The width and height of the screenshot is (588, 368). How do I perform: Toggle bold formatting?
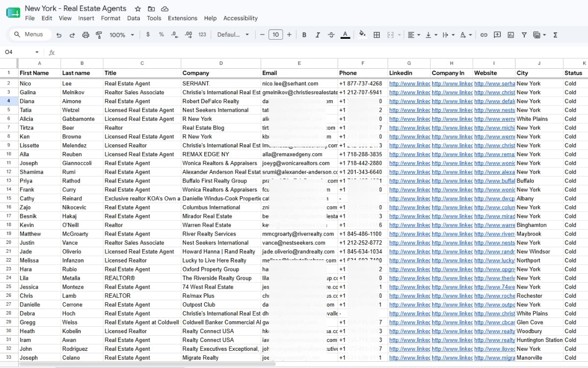coord(304,35)
